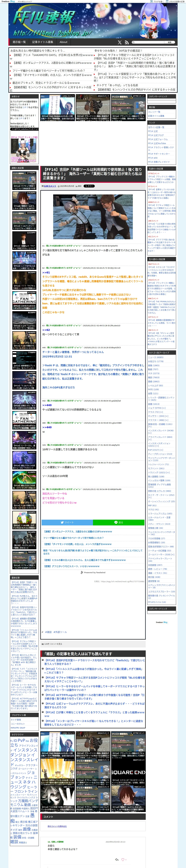Open FF14 公式YouTube sidebar link
The image size is (186, 868).
point(157,144)
